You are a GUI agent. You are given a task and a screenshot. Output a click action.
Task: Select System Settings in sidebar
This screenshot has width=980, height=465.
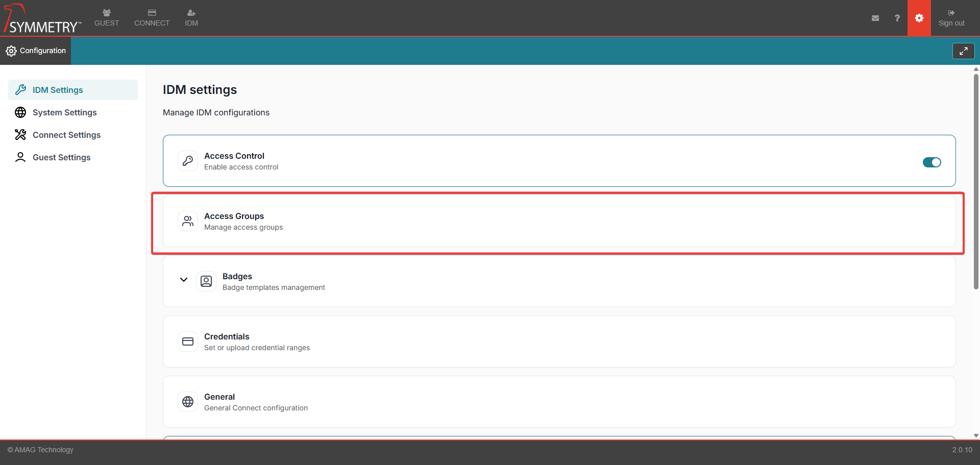64,112
